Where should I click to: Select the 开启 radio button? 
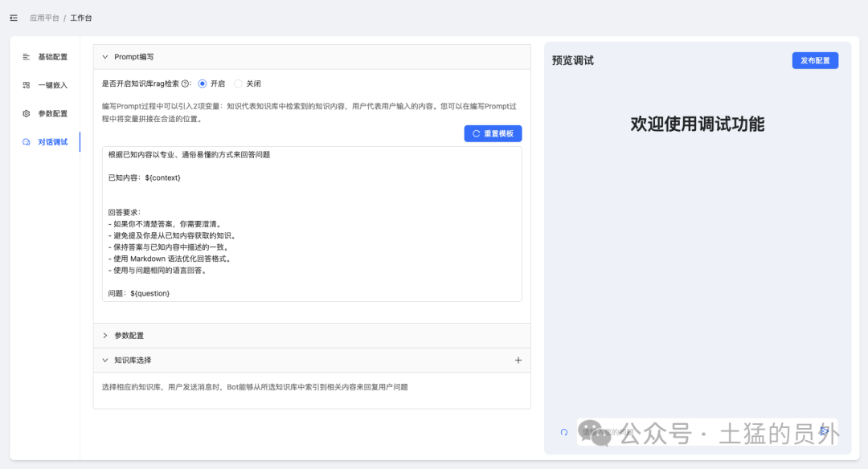[x=203, y=84]
